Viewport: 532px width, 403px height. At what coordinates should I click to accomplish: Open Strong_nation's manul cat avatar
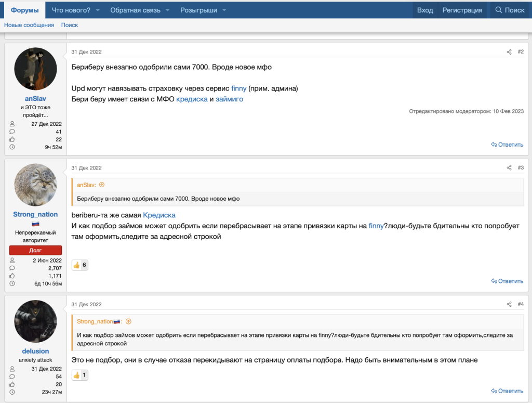click(35, 185)
